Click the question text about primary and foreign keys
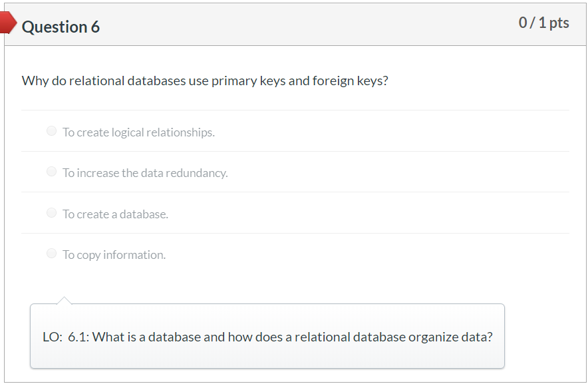The width and height of the screenshot is (588, 384). (x=206, y=81)
